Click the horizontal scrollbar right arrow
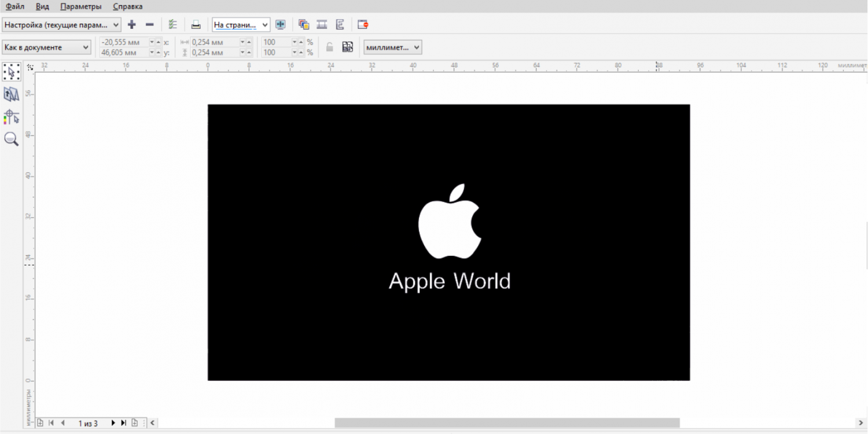 861,423
